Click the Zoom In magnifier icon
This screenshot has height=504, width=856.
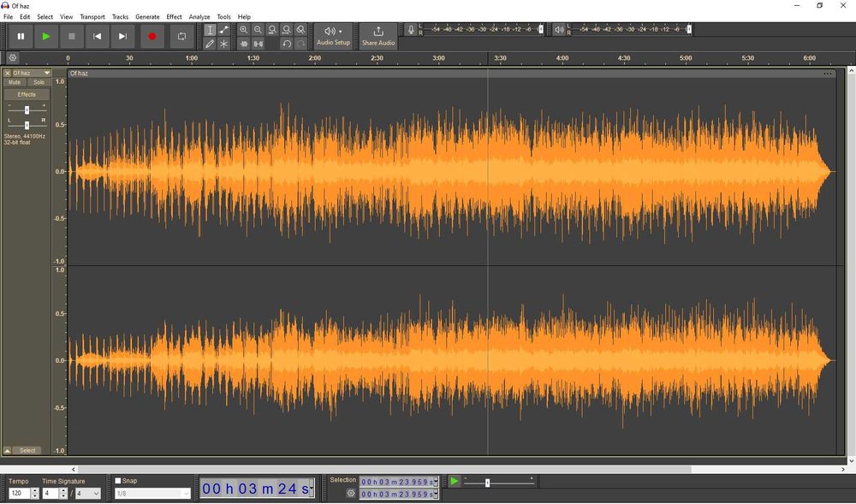243,30
